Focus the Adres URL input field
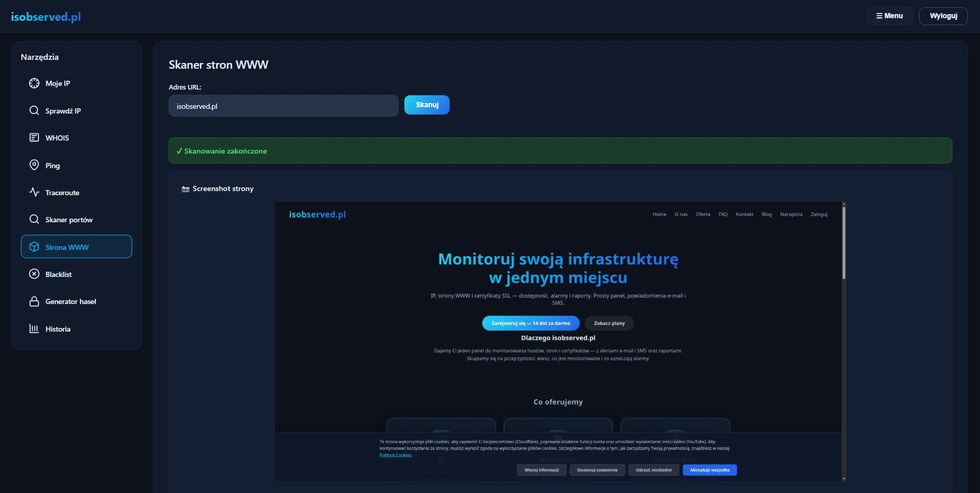 click(x=284, y=106)
